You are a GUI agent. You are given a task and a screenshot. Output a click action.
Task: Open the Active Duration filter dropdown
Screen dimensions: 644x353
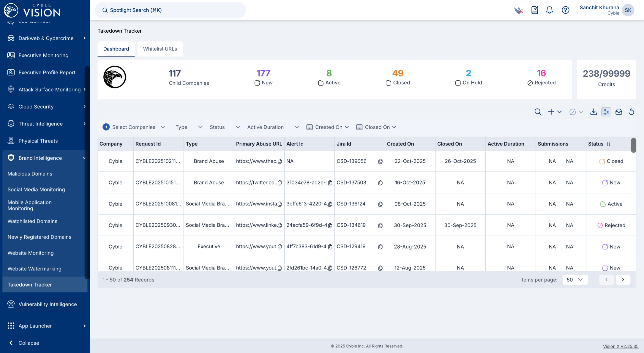tap(273, 127)
